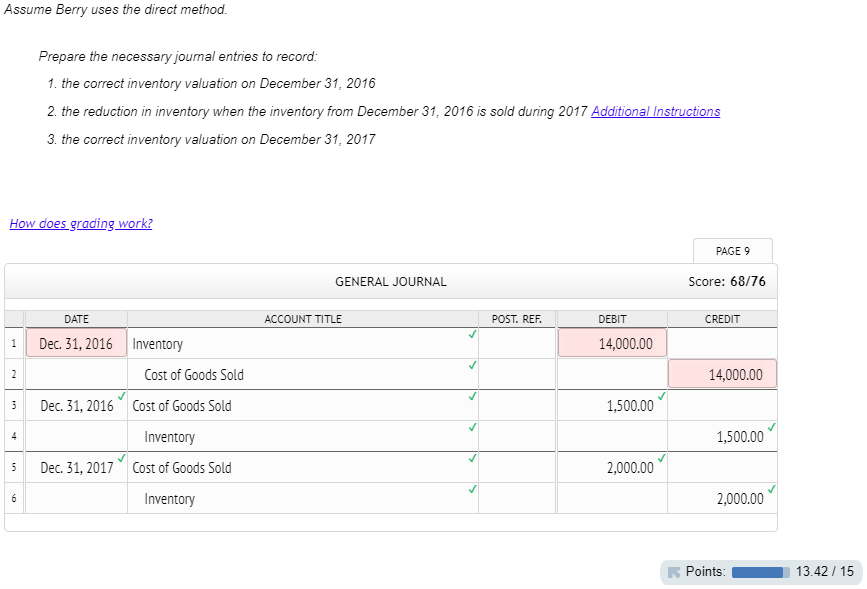The width and height of the screenshot is (867, 589).
Task: Select row number 1 in the journal
Action: [x=14, y=343]
